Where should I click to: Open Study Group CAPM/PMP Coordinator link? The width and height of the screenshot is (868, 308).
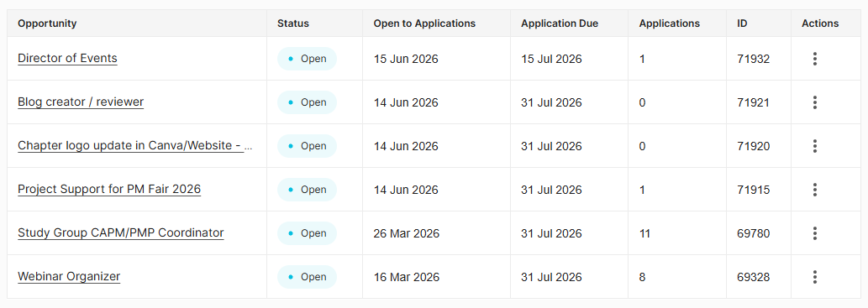(x=121, y=233)
